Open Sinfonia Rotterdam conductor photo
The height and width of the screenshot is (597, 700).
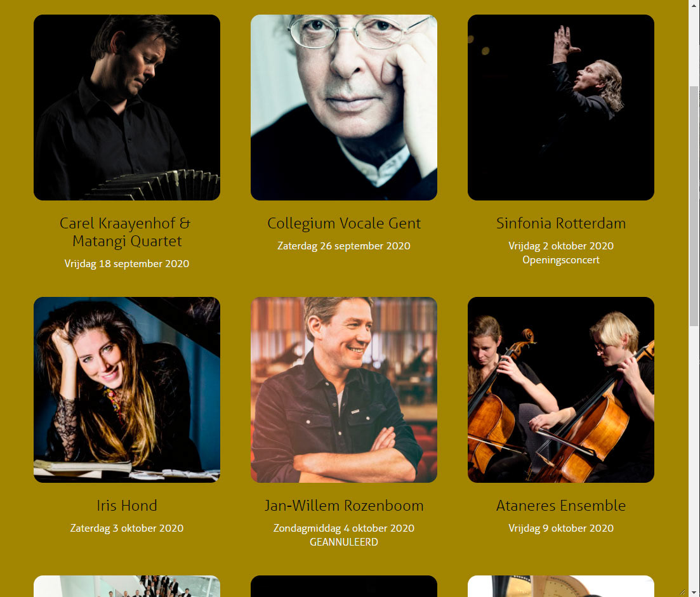(x=561, y=107)
